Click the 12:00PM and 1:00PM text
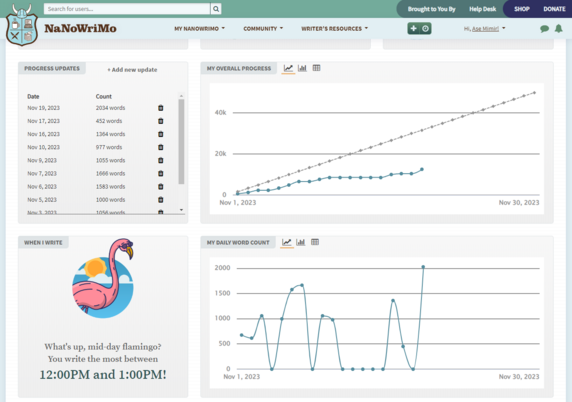This screenshot has width=572, height=402. coord(103,375)
